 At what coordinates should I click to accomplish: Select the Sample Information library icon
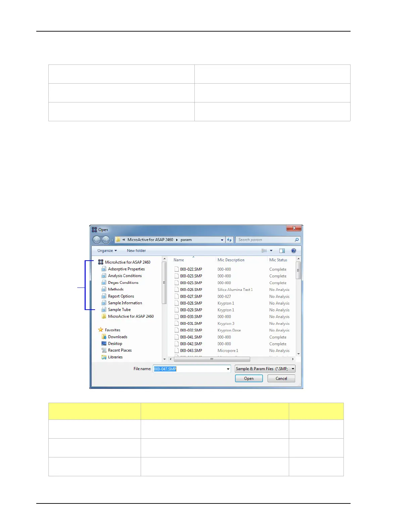point(104,303)
